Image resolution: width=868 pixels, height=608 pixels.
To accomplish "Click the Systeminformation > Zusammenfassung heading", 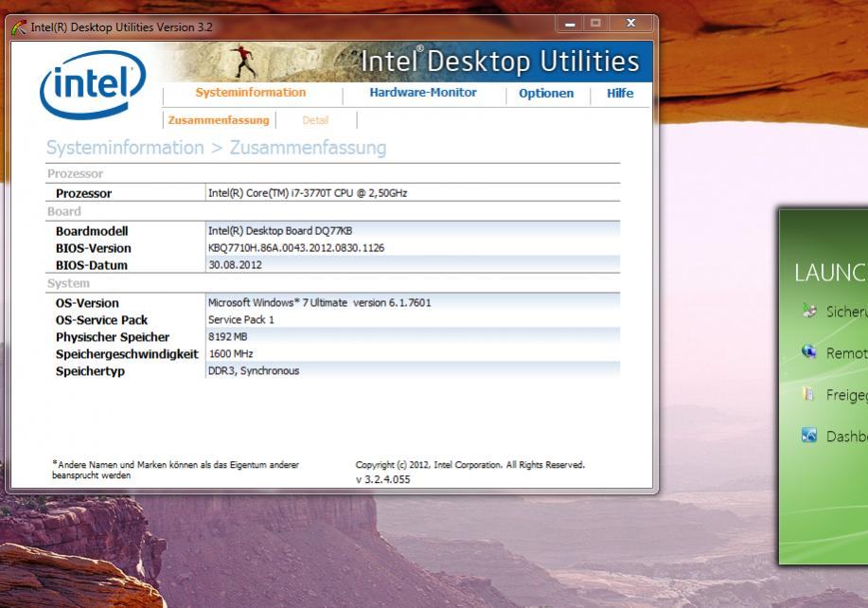I will click(x=217, y=148).
